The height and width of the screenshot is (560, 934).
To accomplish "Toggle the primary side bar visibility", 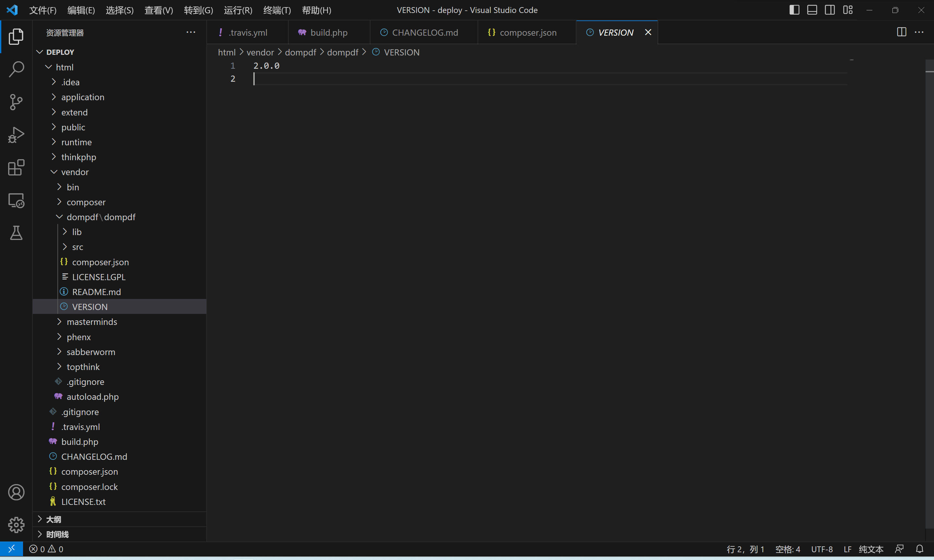I will 794,10.
